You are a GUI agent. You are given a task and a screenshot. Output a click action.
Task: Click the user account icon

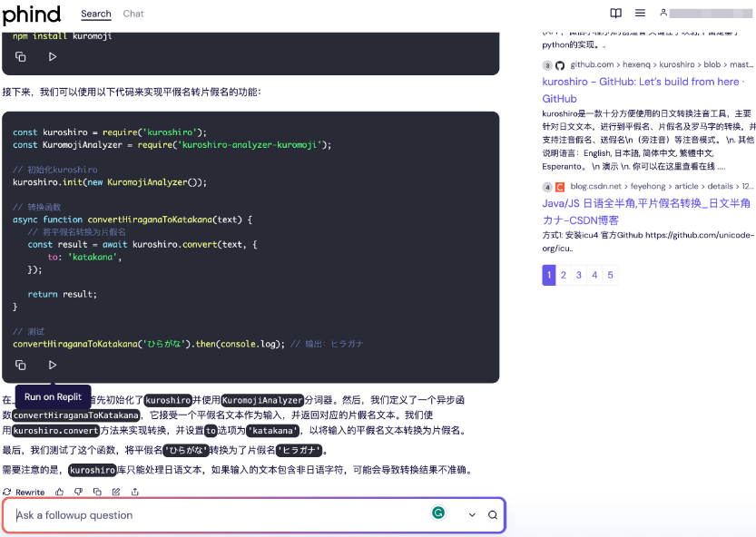[663, 13]
